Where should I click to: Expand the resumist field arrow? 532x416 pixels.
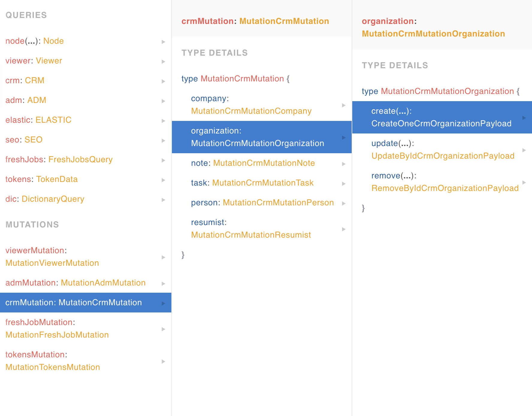344,229
